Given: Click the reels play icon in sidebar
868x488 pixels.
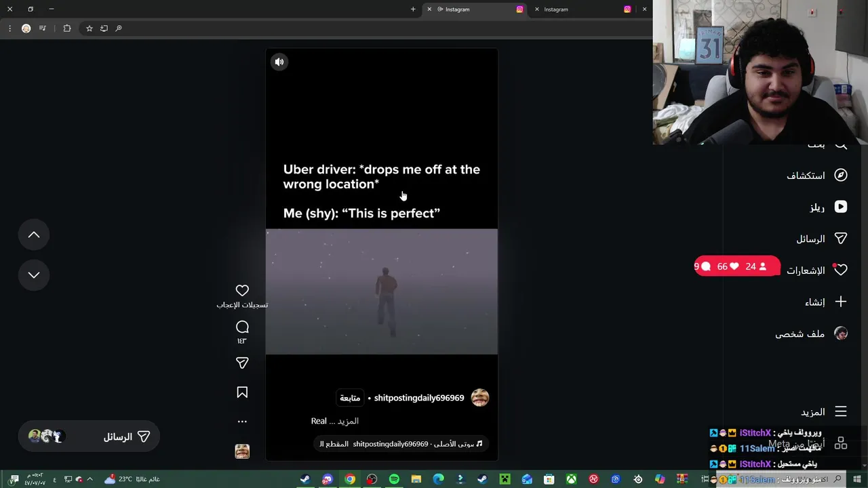Looking at the screenshot, I should click(x=841, y=207).
